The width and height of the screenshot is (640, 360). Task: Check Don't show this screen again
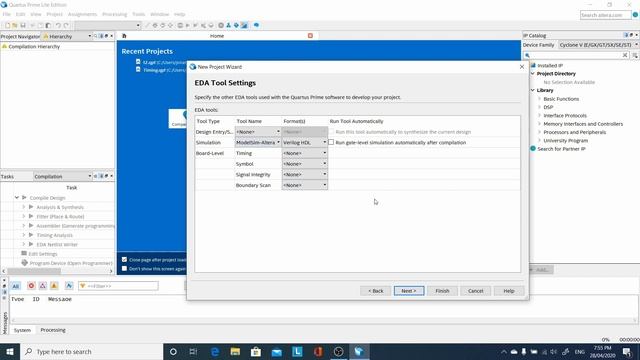124,269
